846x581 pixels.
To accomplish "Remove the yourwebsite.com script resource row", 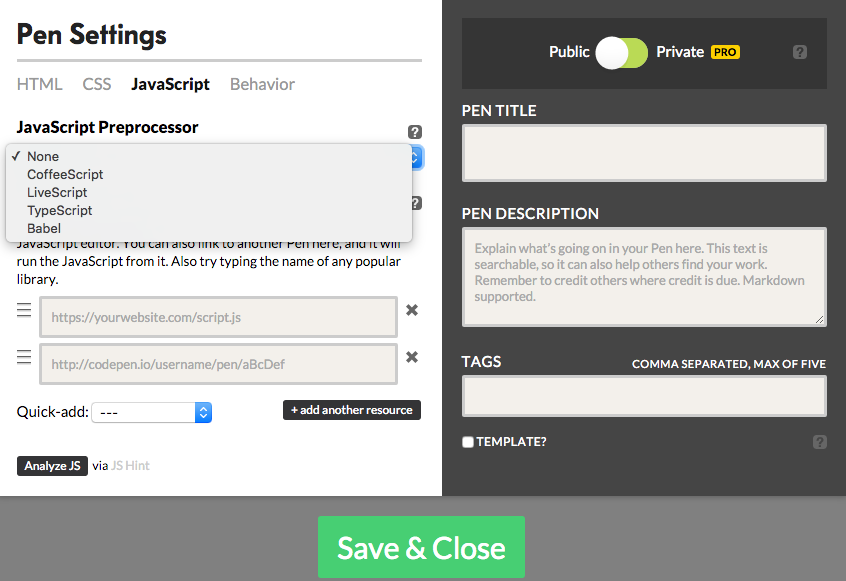I will coord(412,310).
